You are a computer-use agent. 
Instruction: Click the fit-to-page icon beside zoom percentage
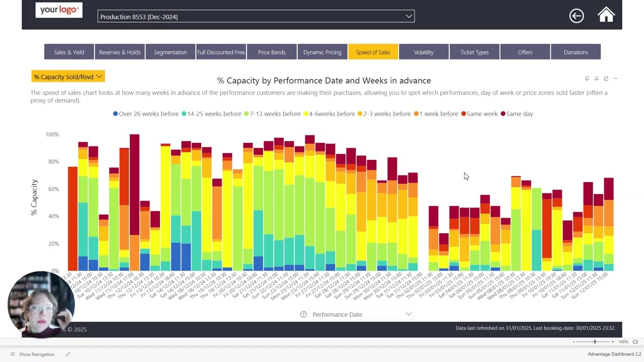[x=635, y=342]
